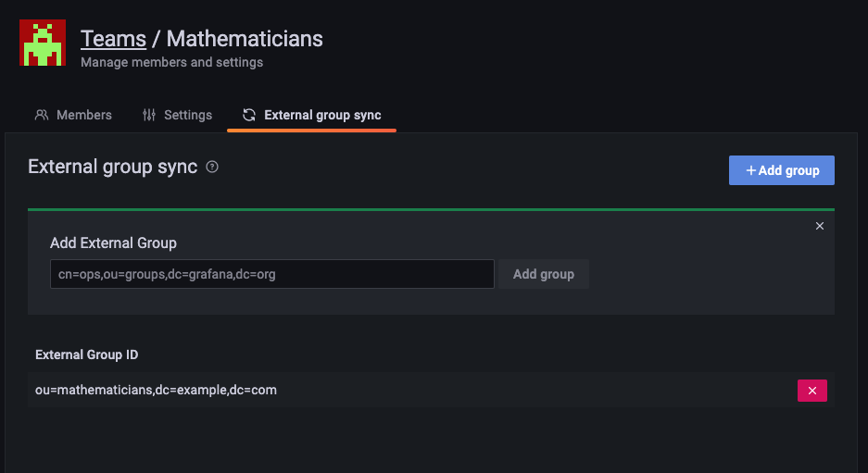Click the Mathematicians team avatar icon
The image size is (868, 473).
tap(43, 43)
